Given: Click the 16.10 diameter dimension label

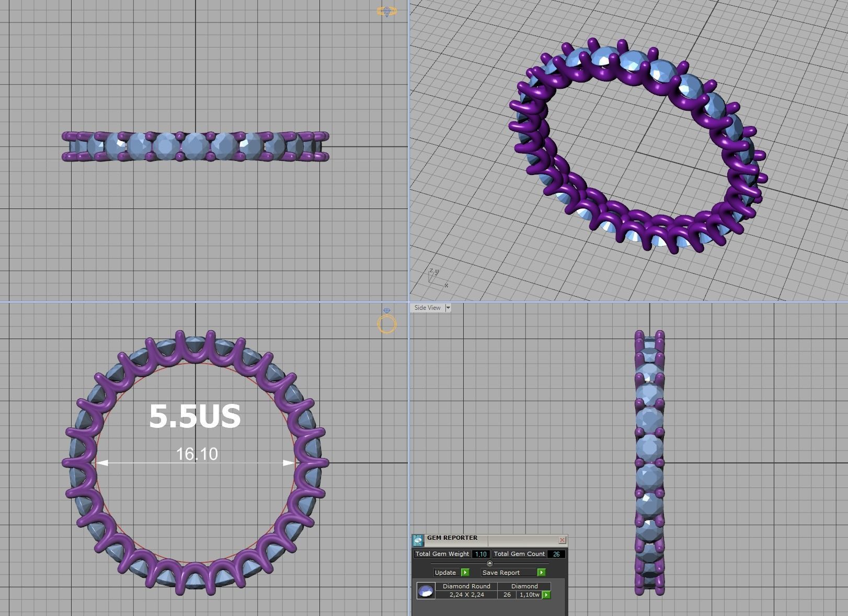Looking at the screenshot, I should coord(197,454).
